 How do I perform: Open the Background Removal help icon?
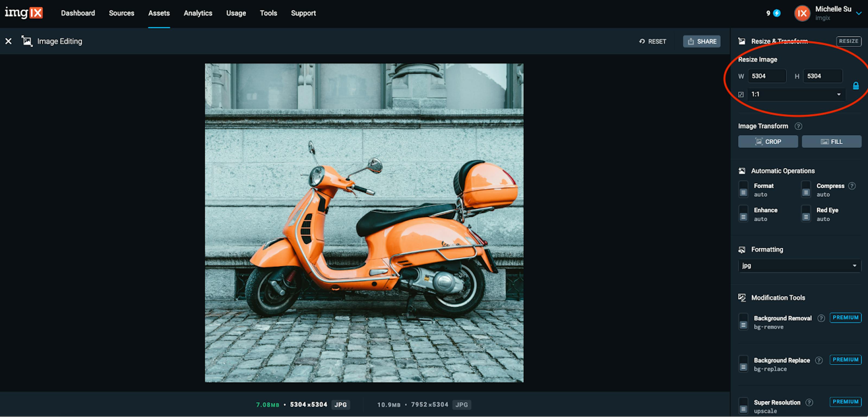coord(821,318)
